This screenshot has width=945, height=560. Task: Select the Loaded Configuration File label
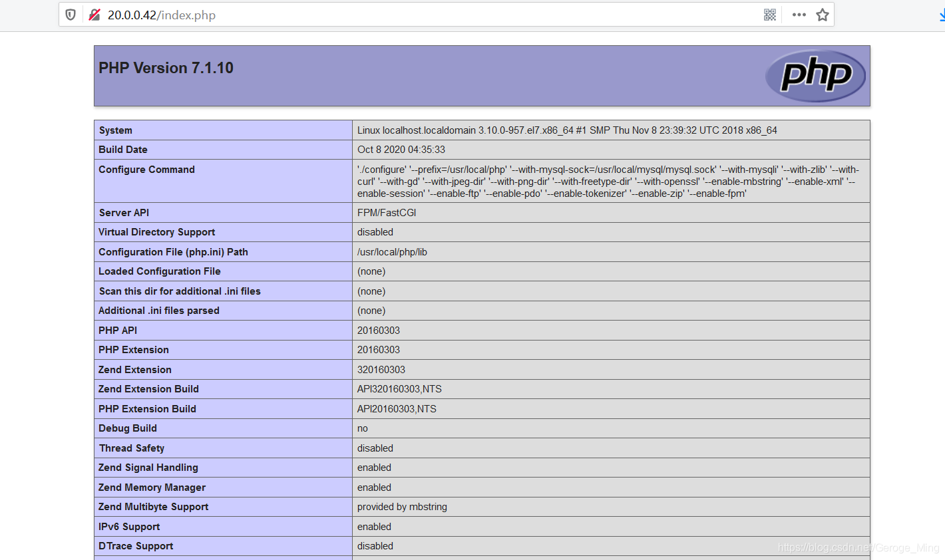160,271
